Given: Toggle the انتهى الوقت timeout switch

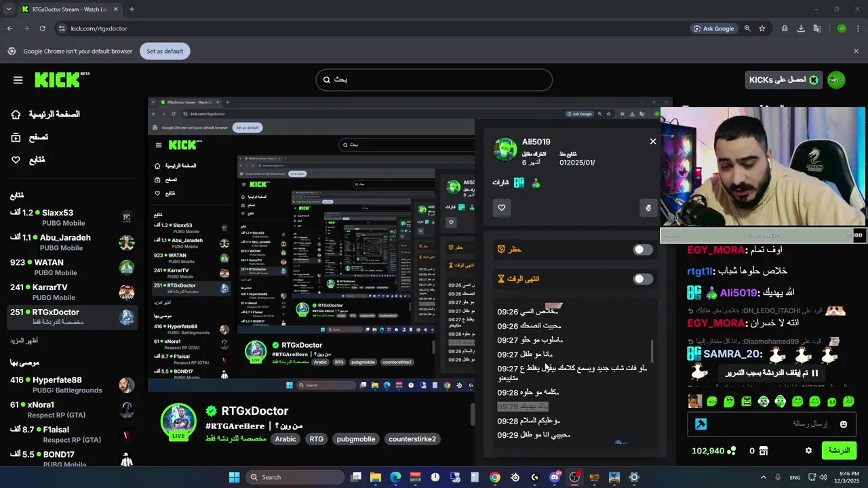Looking at the screenshot, I should click(x=643, y=279).
